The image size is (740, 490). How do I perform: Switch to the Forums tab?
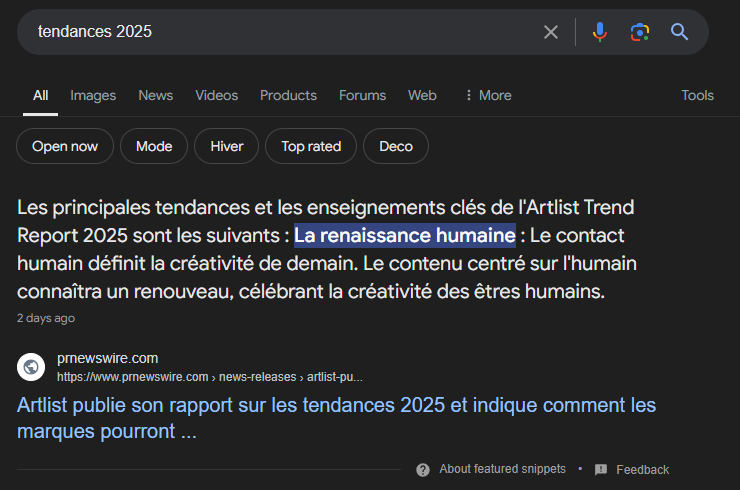click(x=362, y=95)
